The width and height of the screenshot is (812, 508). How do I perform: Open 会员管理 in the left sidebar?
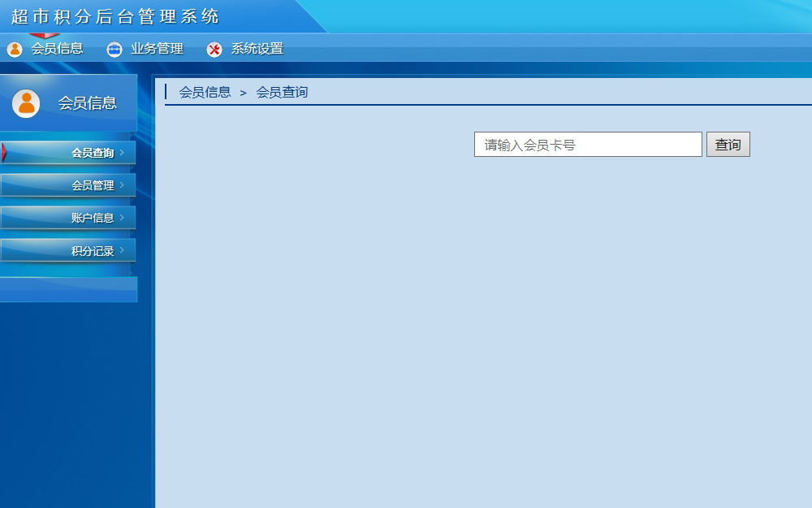pos(92,185)
